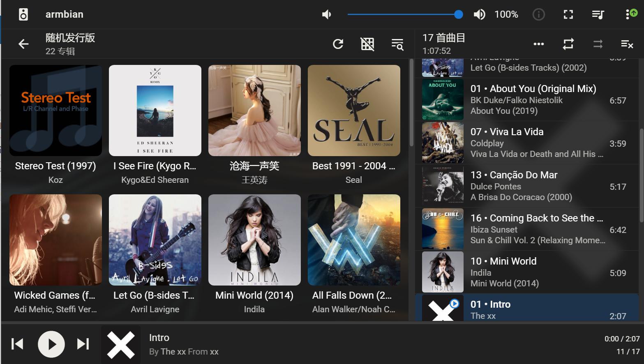
Task: Click the artist link The xx in player bar
Action: [173, 352]
